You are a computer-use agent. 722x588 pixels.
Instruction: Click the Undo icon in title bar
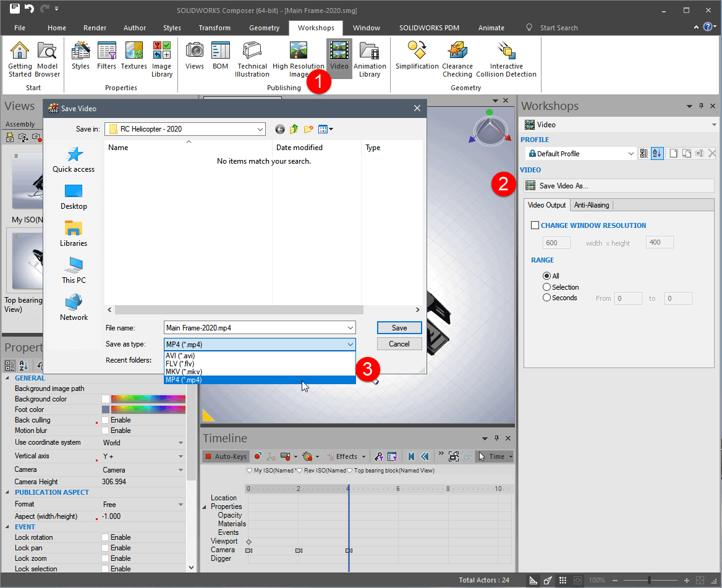coord(29,8)
